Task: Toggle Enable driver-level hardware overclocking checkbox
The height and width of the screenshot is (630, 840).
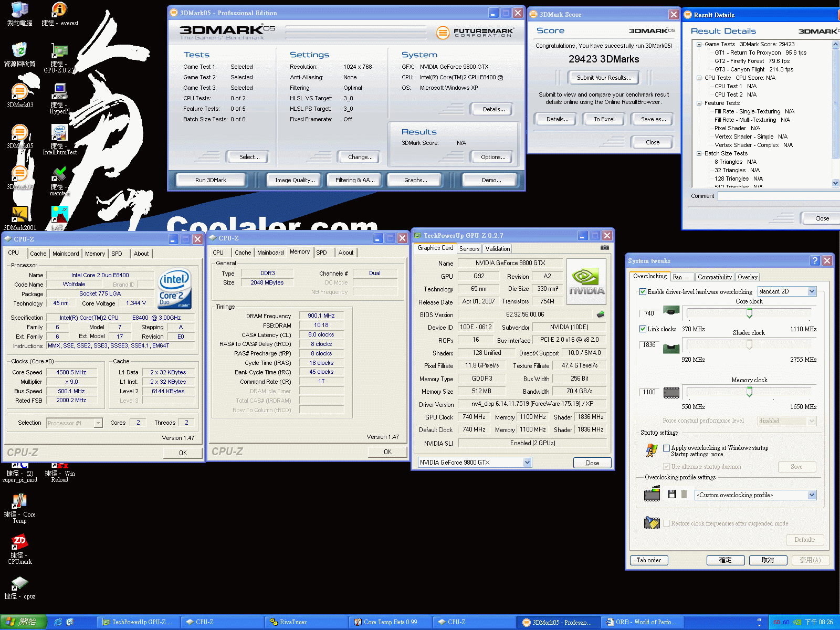Action: pyautogui.click(x=643, y=291)
